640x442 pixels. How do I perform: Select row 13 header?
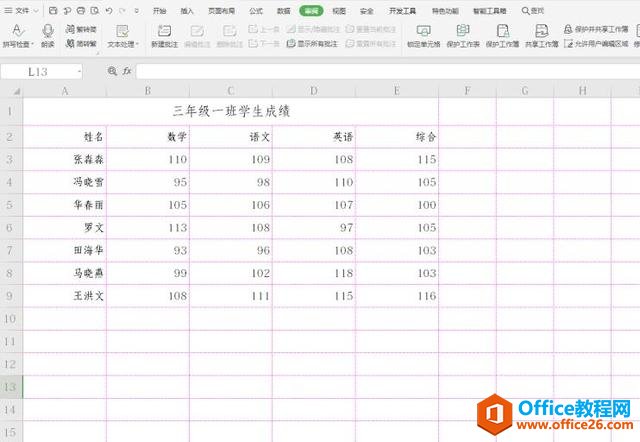click(11, 386)
